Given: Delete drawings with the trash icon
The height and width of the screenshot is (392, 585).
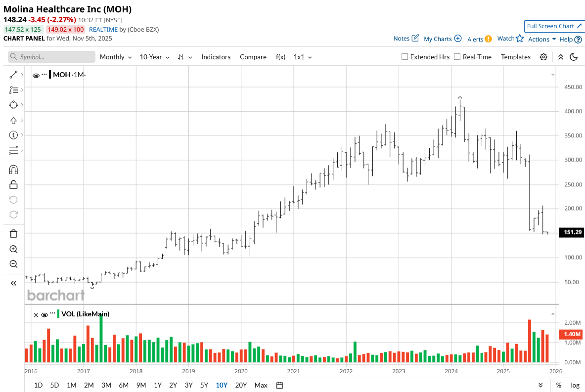Looking at the screenshot, I should pos(13,234).
